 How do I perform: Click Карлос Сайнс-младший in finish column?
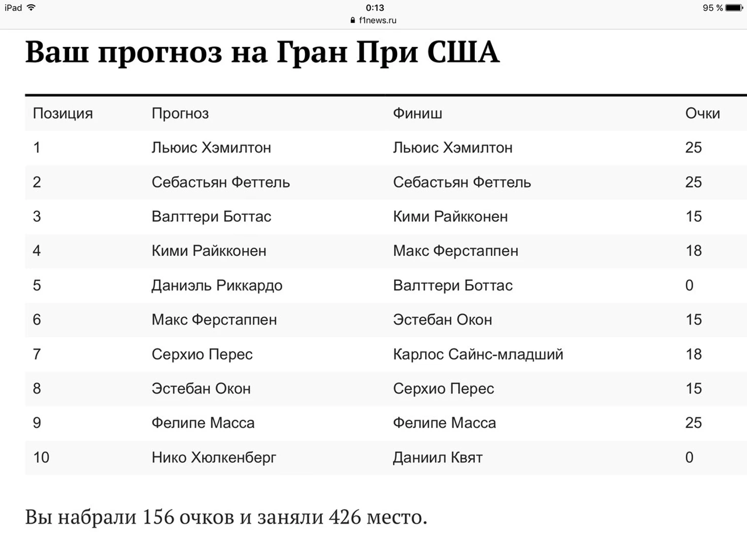478,354
